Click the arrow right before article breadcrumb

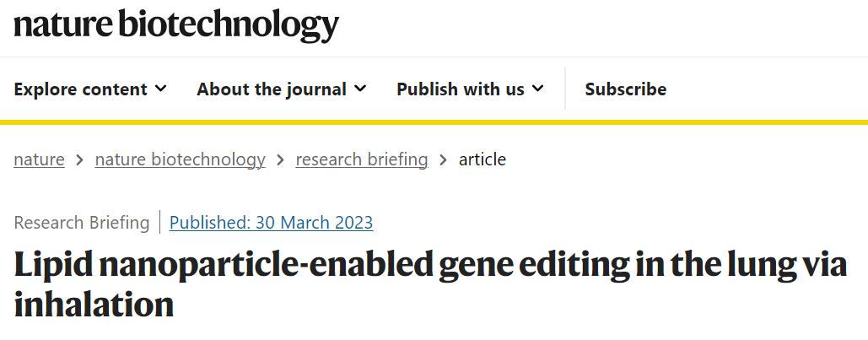point(443,159)
